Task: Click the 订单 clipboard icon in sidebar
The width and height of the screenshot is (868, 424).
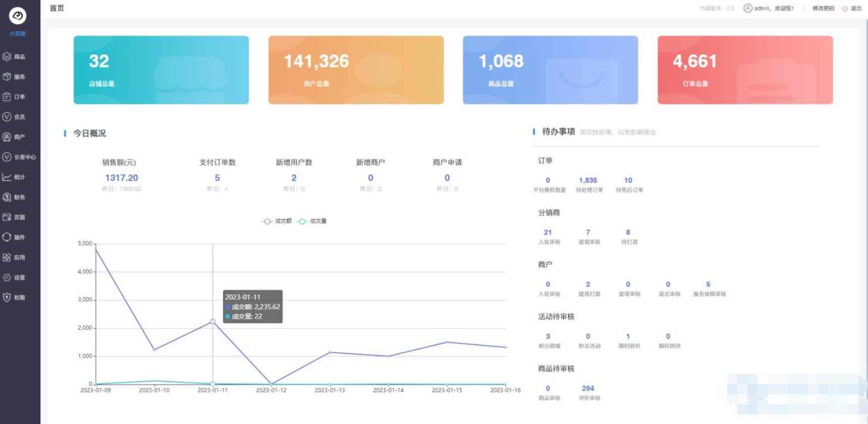Action: coord(7,97)
